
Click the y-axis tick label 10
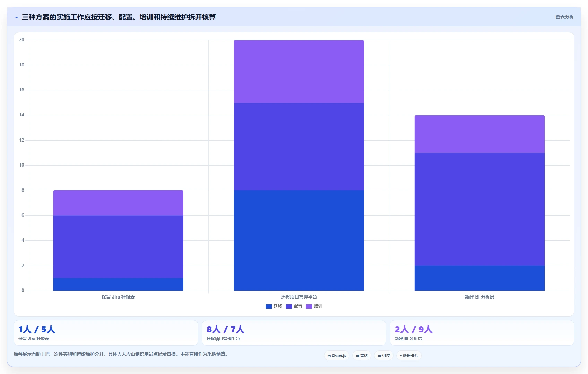[x=21, y=165]
